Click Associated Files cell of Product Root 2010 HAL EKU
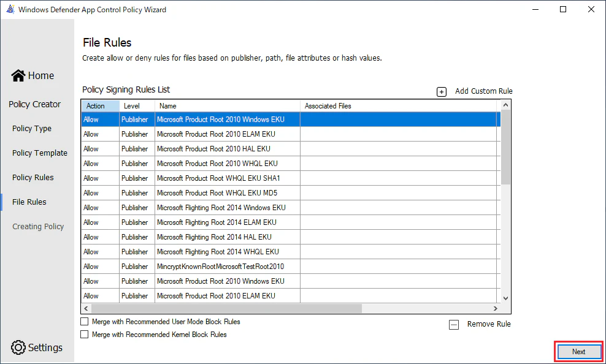The height and width of the screenshot is (364, 606). click(x=399, y=149)
